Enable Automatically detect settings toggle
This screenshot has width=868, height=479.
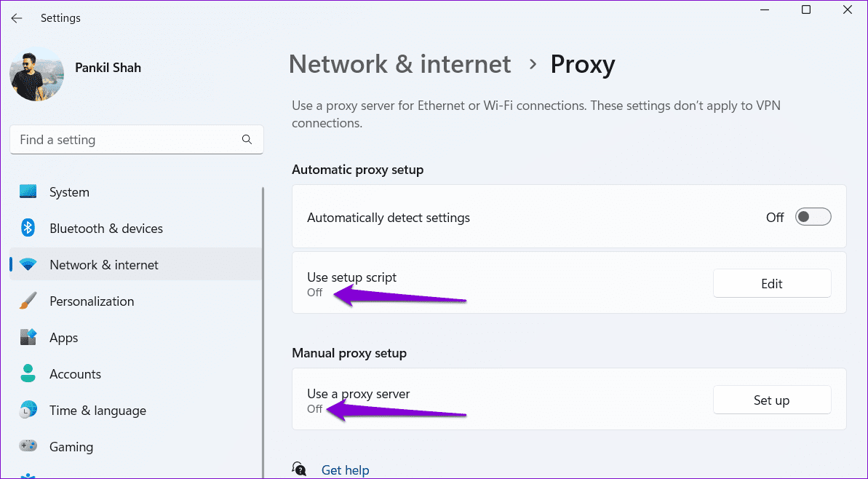point(813,217)
